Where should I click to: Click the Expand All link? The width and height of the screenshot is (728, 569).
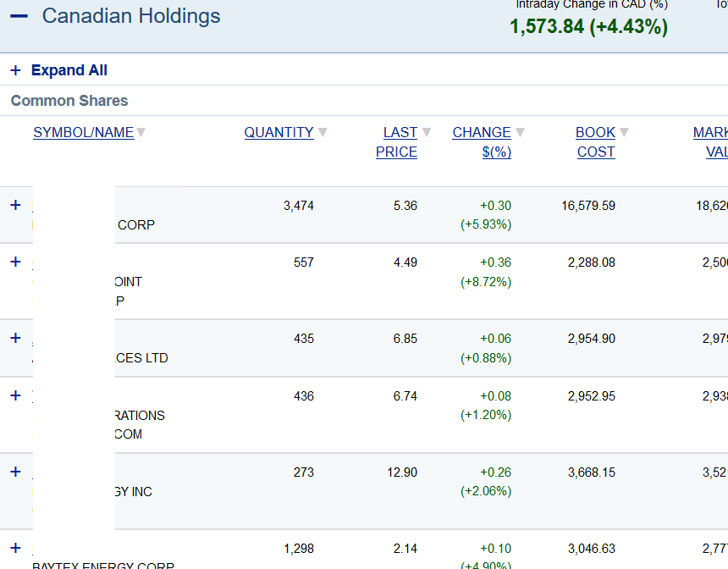point(69,70)
